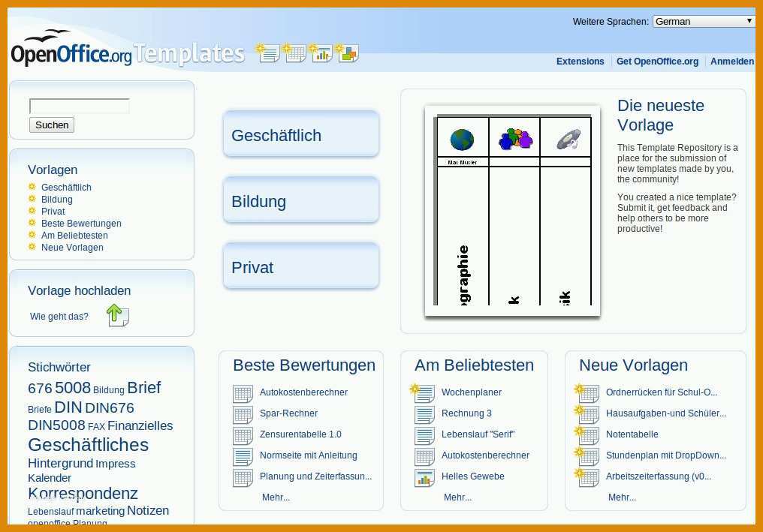Select Privat in the Vorlagen sidebar

(53, 212)
